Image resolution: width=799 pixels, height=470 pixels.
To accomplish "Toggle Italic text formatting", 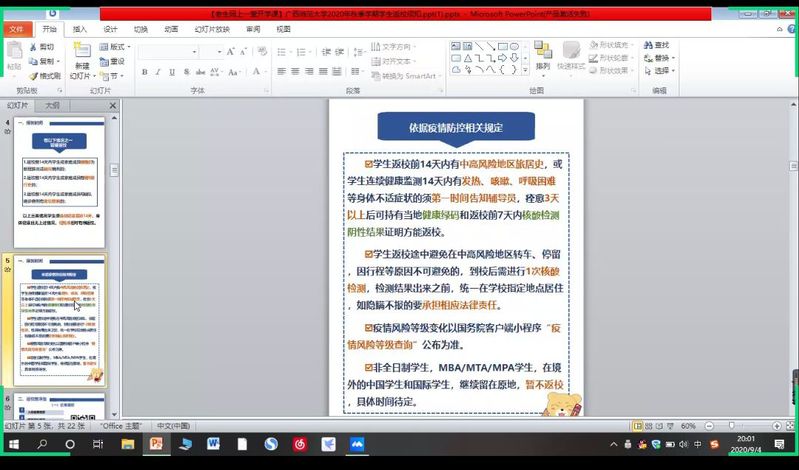I will (158, 72).
